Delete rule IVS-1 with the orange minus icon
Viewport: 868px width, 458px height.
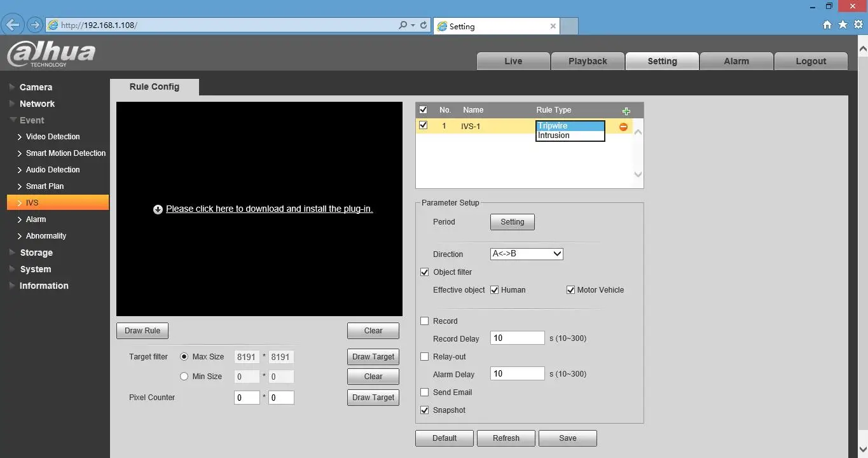(x=623, y=127)
